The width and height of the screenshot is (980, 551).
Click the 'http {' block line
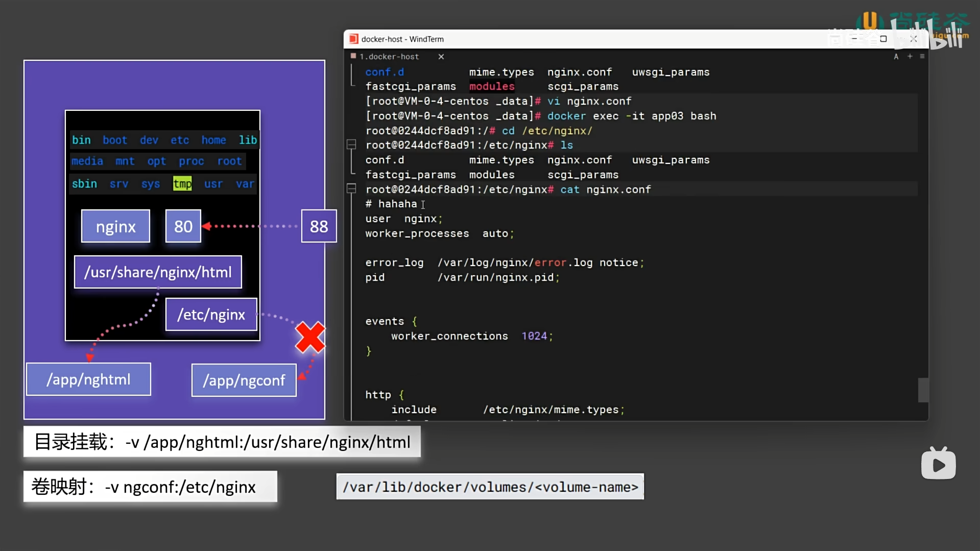coord(385,395)
